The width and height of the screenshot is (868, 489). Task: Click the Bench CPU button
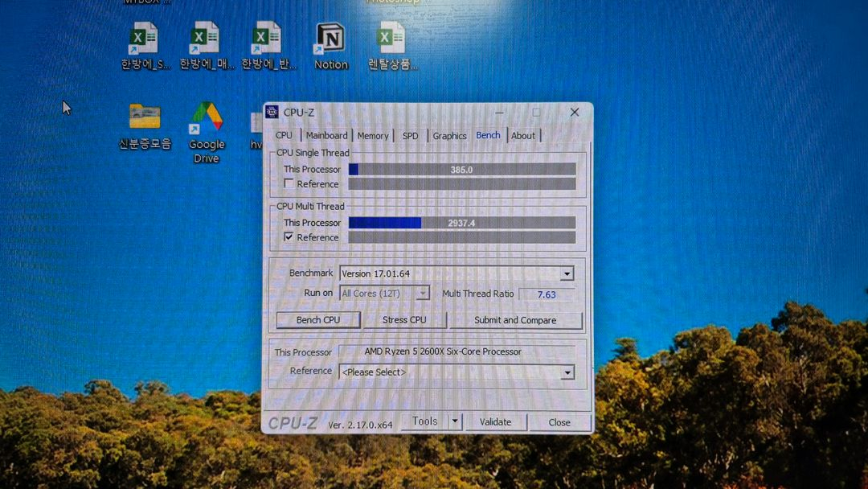coord(317,319)
